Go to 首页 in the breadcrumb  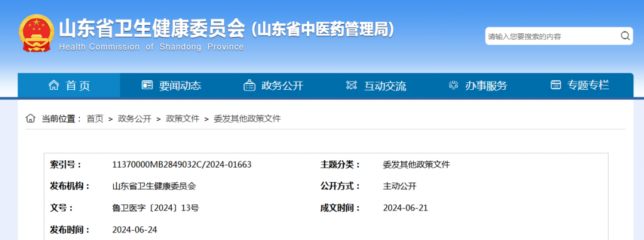[95, 119]
